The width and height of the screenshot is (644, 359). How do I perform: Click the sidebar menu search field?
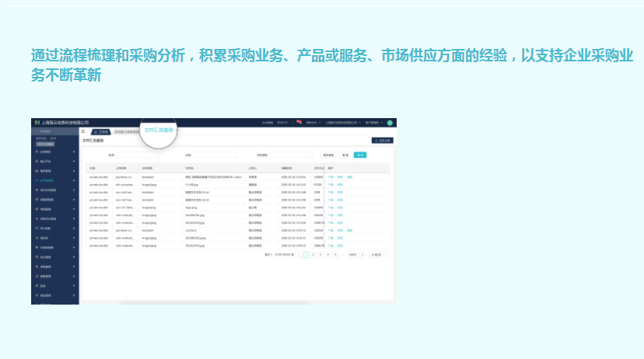(x=55, y=131)
